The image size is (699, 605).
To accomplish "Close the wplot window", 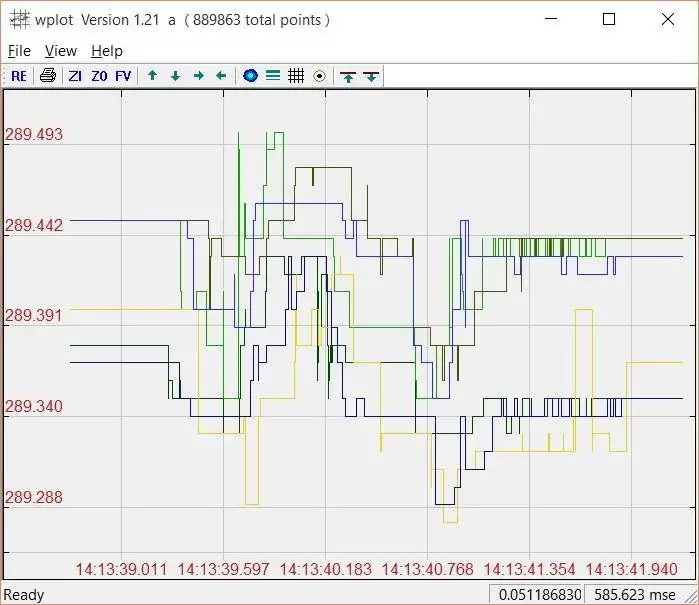I will 668,19.
